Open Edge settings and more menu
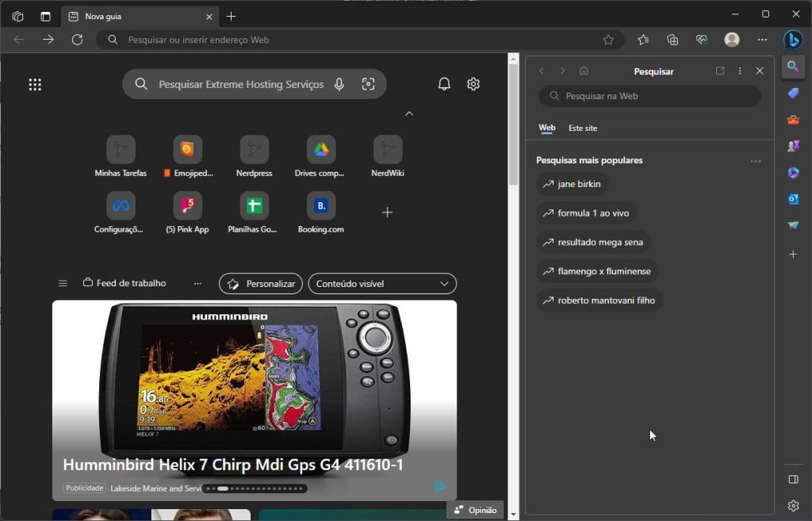812x521 pixels. point(762,40)
